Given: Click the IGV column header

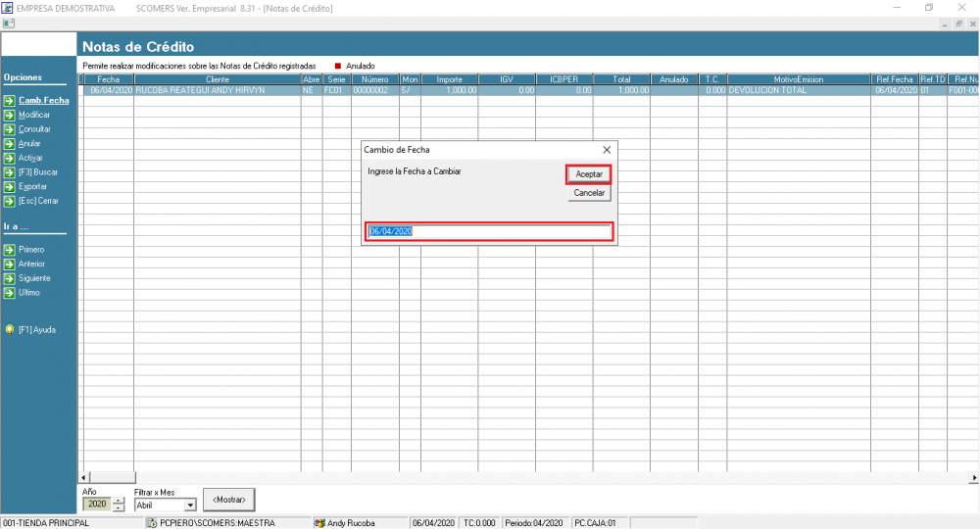Looking at the screenshot, I should click(x=507, y=79).
